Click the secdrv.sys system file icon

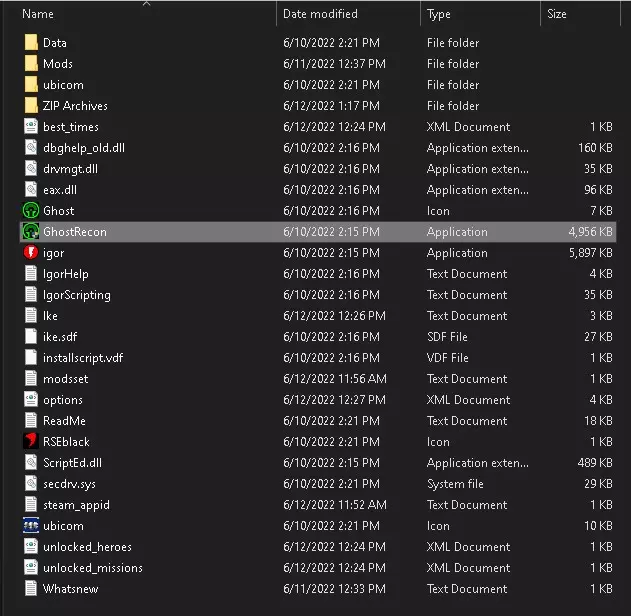coord(31,484)
